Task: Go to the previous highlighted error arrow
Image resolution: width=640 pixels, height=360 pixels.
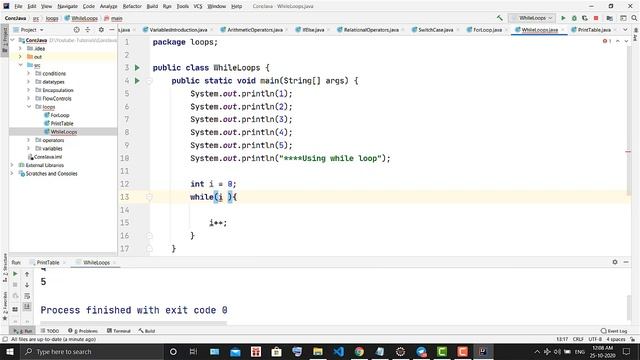Action: (618, 41)
